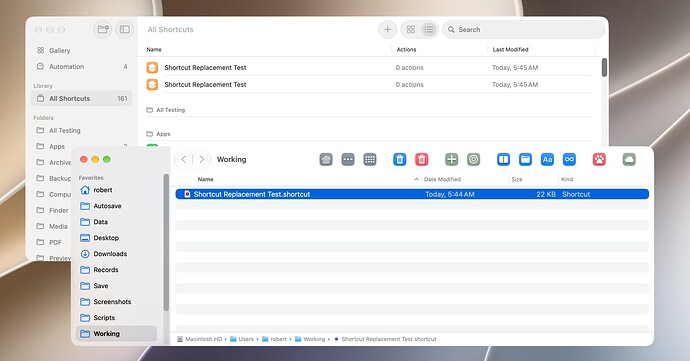Click the blue split-columns icon in Finder toolbar

pos(503,159)
